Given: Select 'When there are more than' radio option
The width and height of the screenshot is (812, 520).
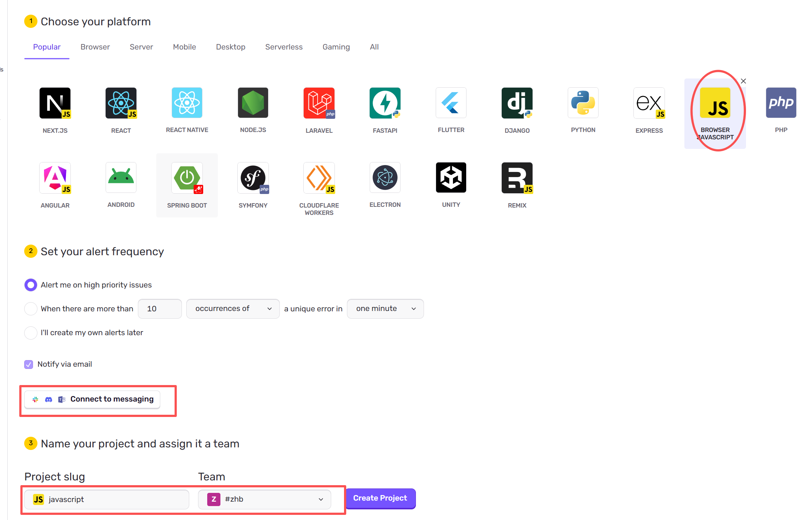Looking at the screenshot, I should coord(31,309).
